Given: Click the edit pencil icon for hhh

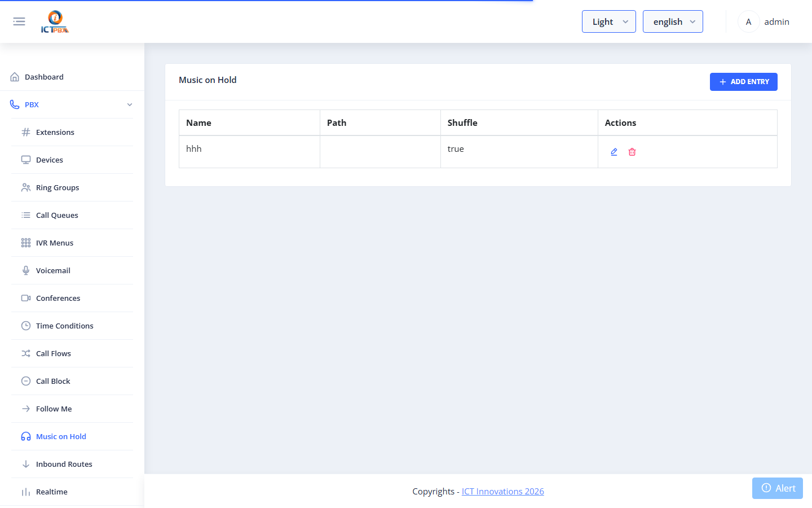Looking at the screenshot, I should (614, 152).
